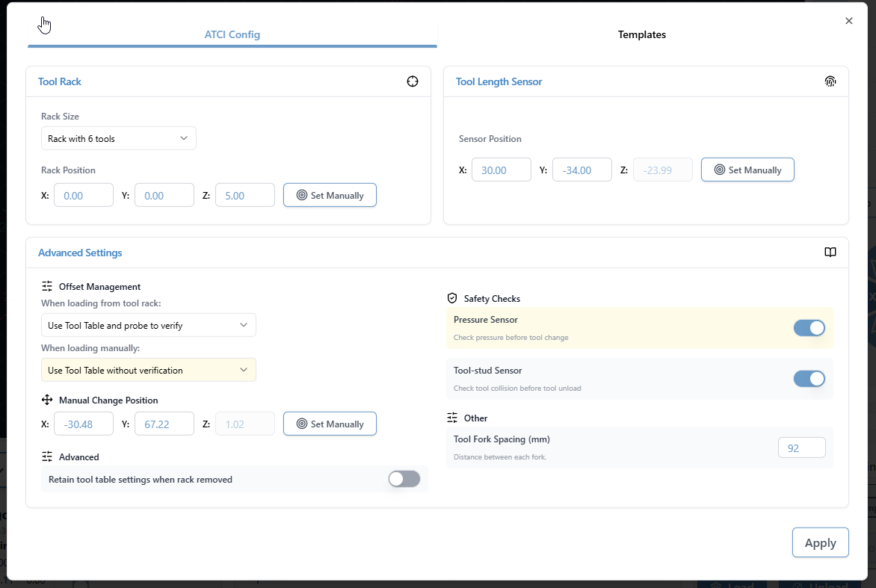Click the crosshair icon in Tool Rack header
The width and height of the screenshot is (876, 588).
[413, 81]
